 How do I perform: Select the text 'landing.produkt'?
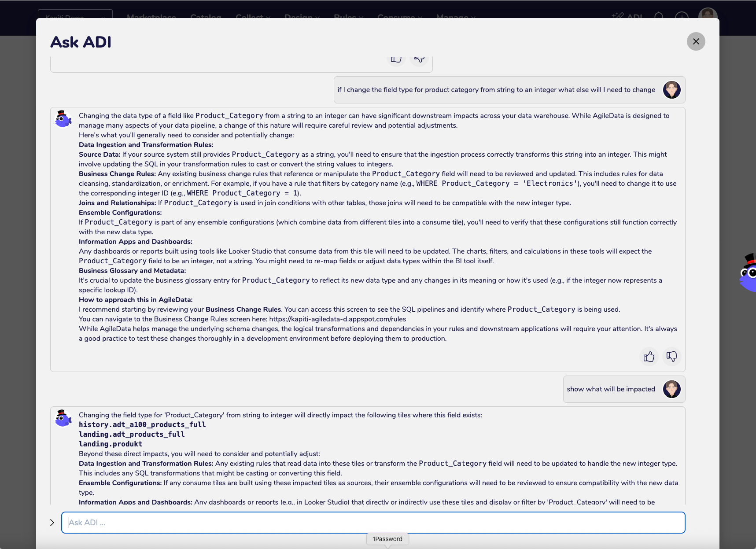[x=111, y=444]
